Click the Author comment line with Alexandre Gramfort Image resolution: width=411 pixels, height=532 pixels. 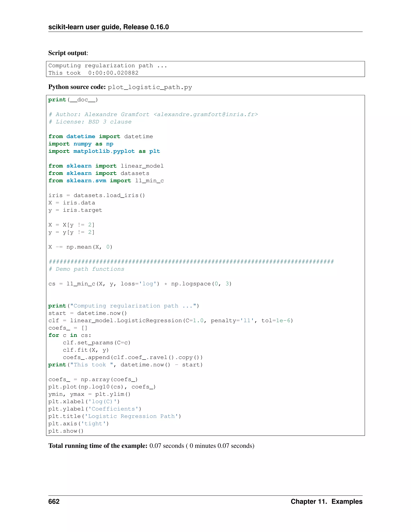[x=153, y=114]
